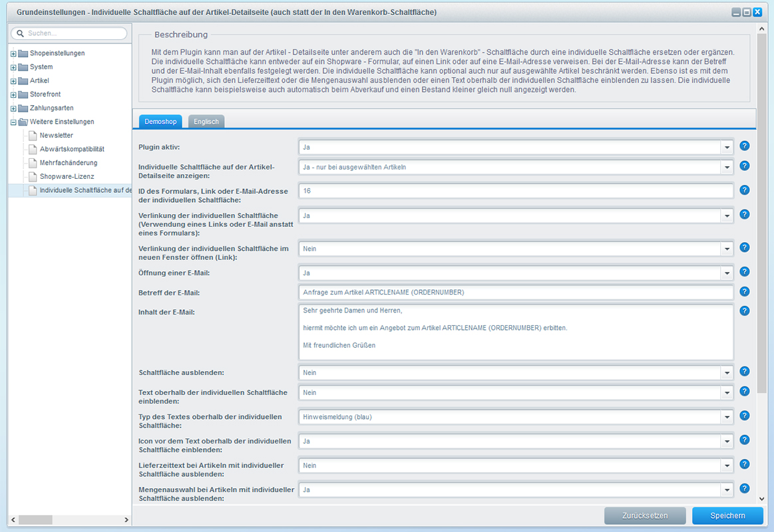Click the ID field containing 16
The width and height of the screenshot is (774, 532).
coord(516,191)
